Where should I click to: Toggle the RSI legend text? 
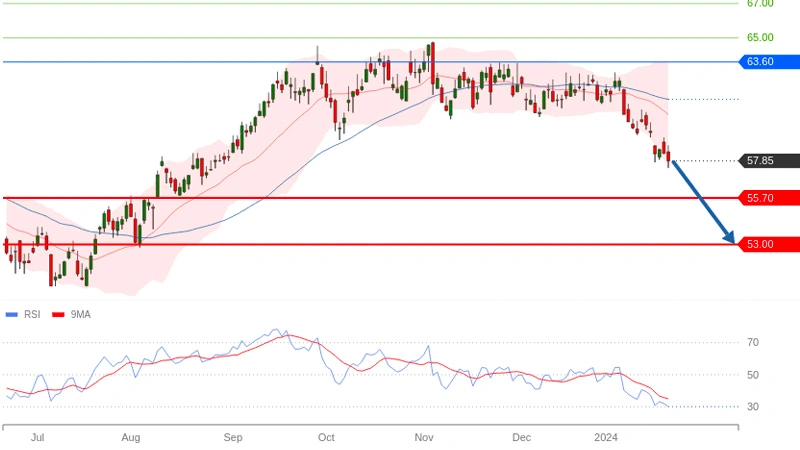(33, 314)
